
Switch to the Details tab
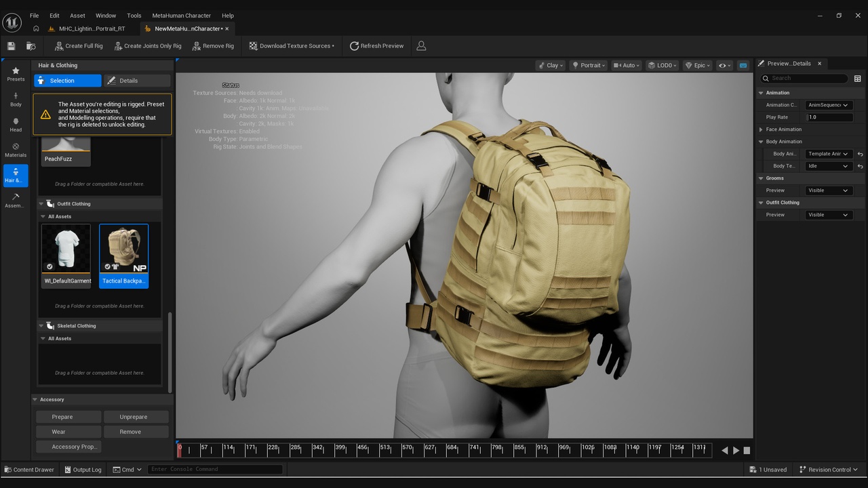(x=137, y=81)
